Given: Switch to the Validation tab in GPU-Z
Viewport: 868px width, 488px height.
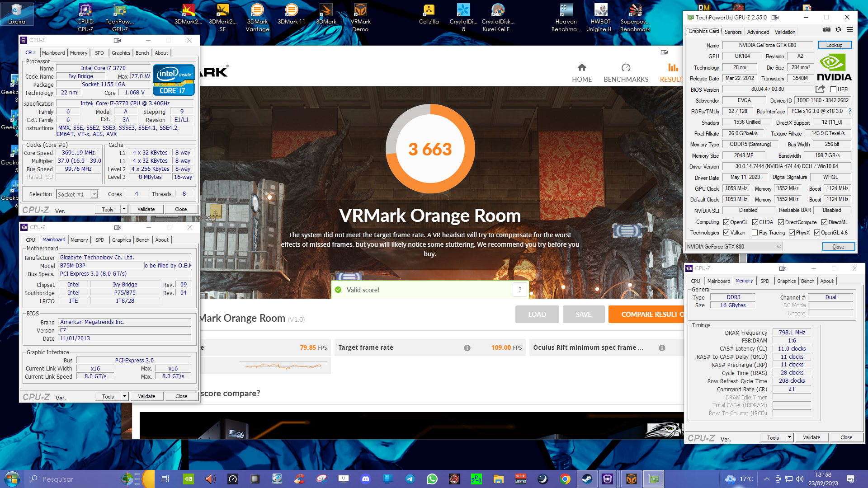Looking at the screenshot, I should (785, 32).
